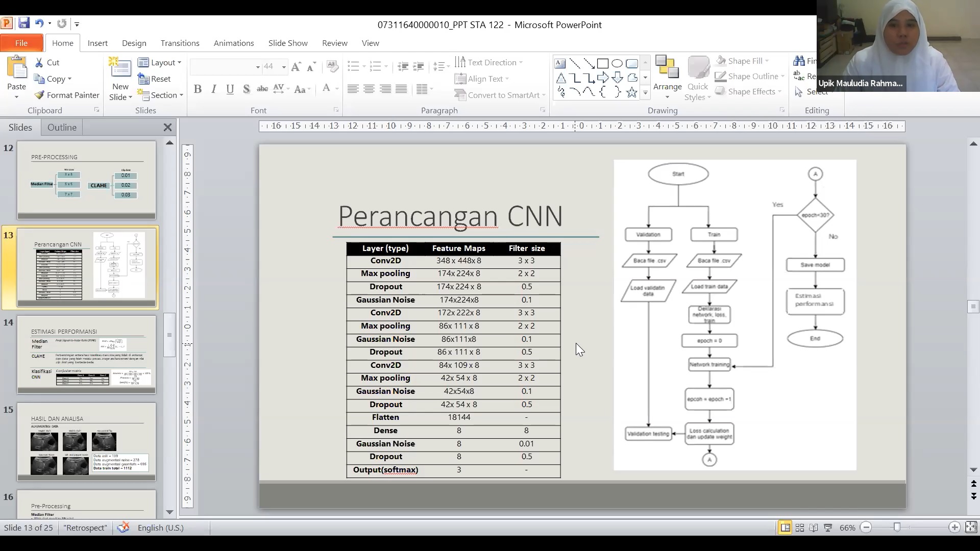
Task: Click the Format Painter brush icon
Action: (x=39, y=95)
